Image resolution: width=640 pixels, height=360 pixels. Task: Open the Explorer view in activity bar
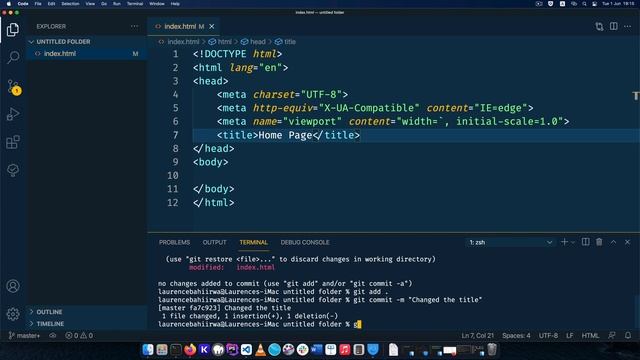click(13, 29)
